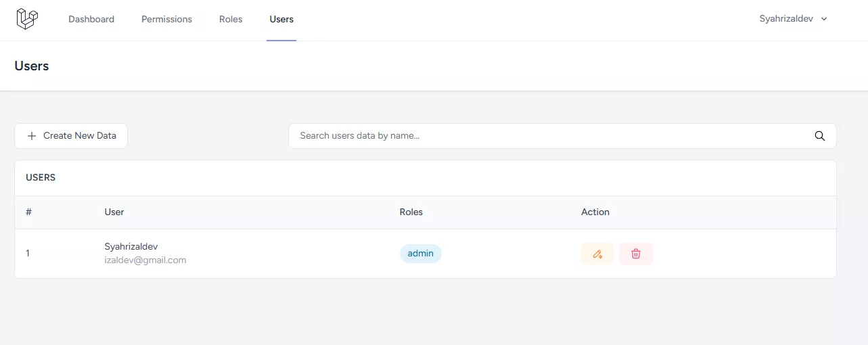
Task: Click the User column header
Action: click(114, 212)
